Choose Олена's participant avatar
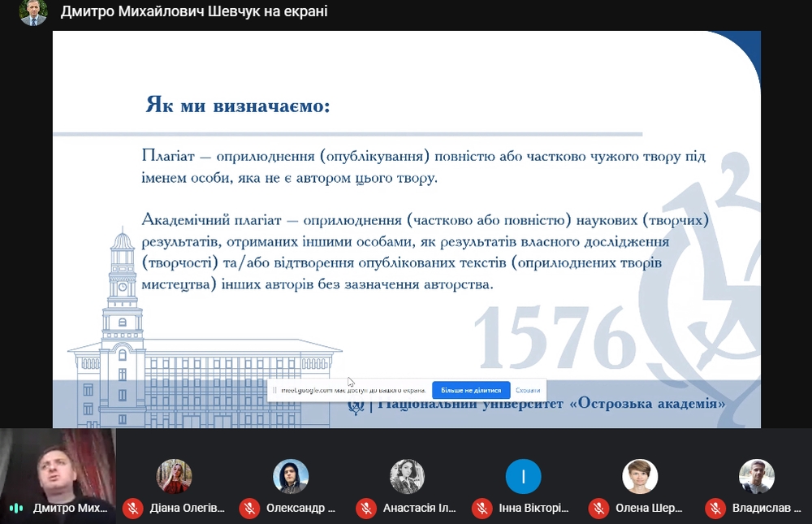Screen dimensions: 812x524 (640, 476)
